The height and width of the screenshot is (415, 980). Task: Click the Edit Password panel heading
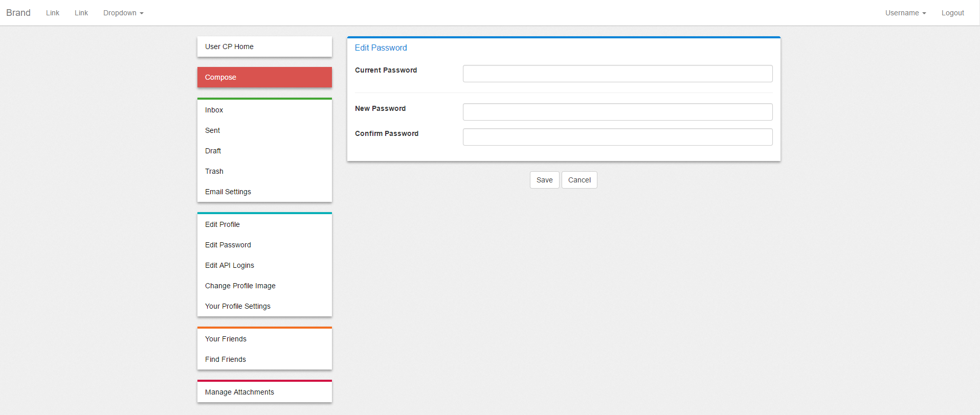pos(381,48)
